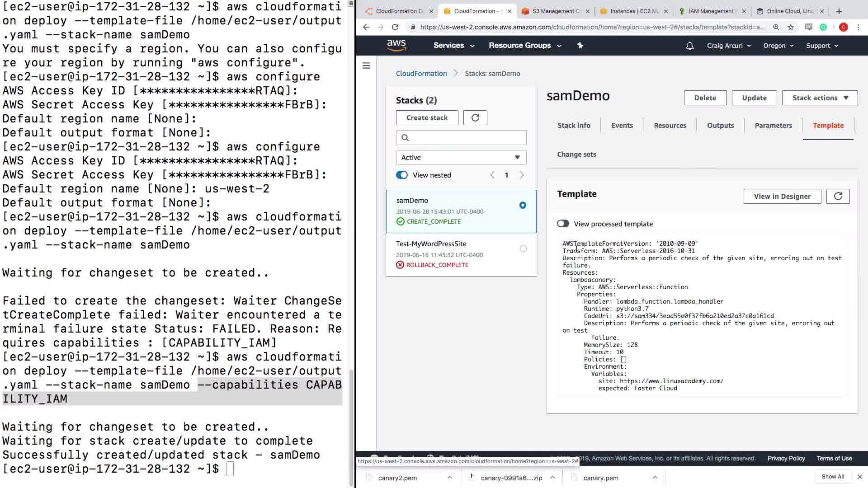Viewport: 868px width, 488px height.
Task: Click the pin shortcut icon in navbar
Action: click(580, 45)
